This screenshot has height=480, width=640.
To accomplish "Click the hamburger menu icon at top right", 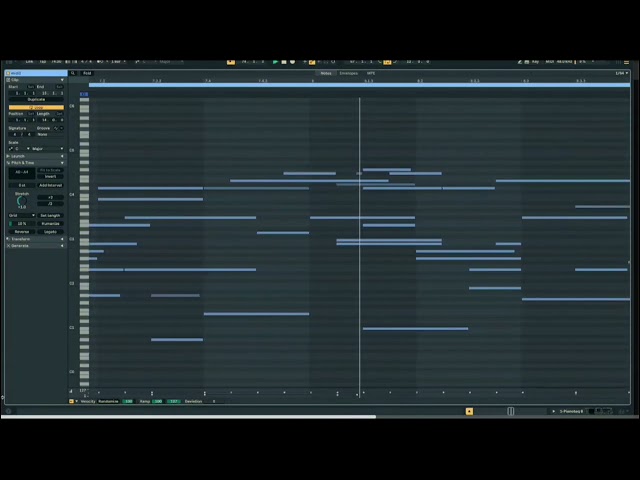I will (x=627, y=62).
